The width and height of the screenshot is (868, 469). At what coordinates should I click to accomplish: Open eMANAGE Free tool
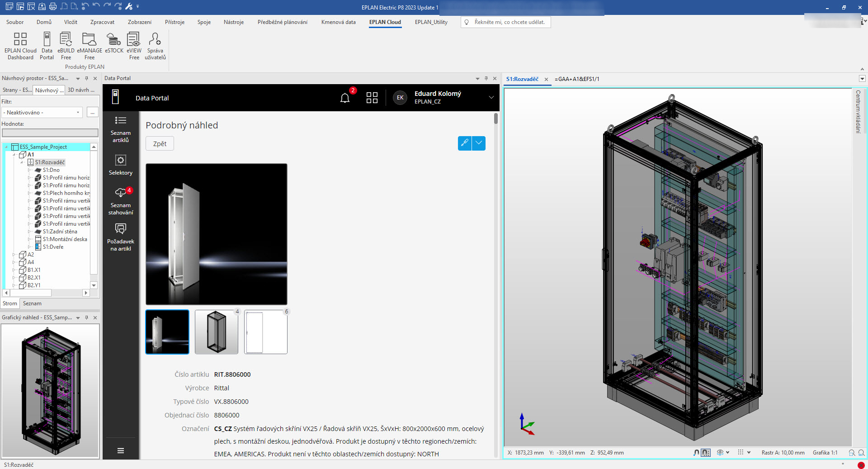tap(90, 46)
